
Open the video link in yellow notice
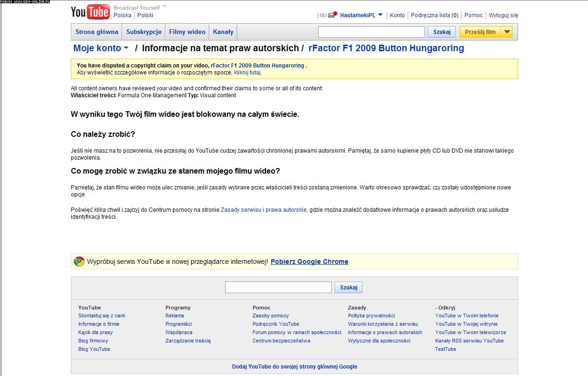257,66
